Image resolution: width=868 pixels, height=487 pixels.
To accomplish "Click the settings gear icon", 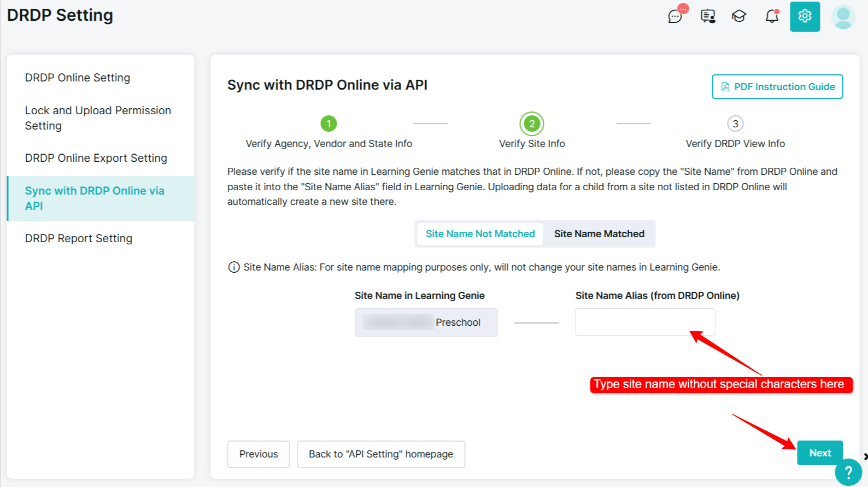I will coord(805,16).
